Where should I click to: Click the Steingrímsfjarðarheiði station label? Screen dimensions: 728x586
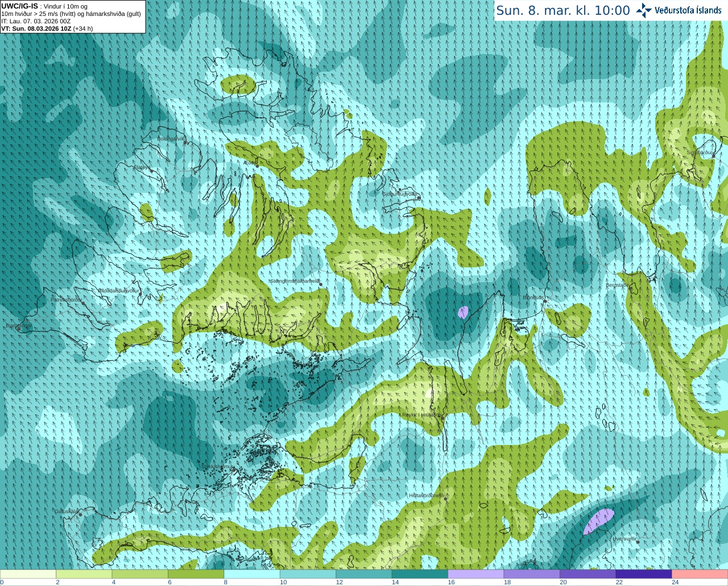point(294,281)
